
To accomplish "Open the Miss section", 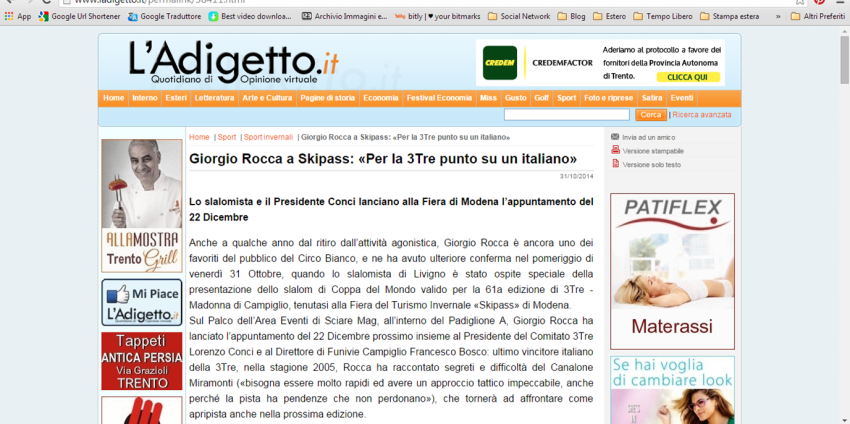I will (x=488, y=98).
